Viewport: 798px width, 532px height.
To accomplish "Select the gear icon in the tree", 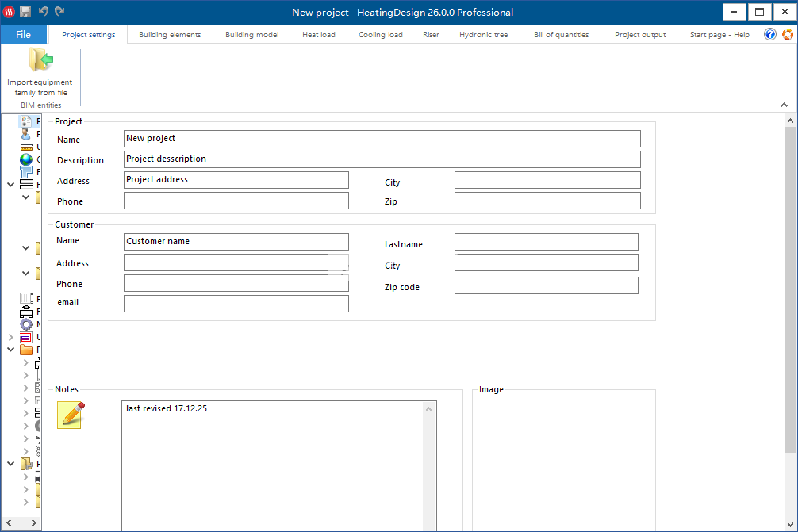I will coord(26,324).
